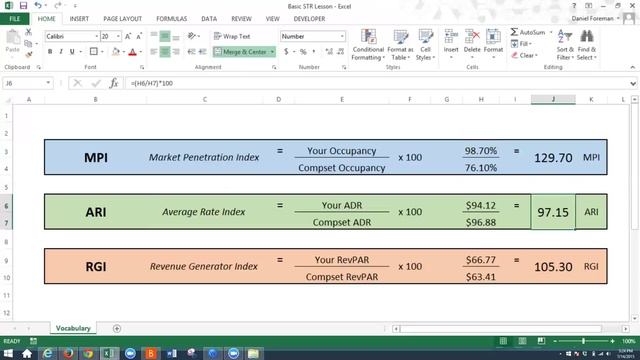Toggle Wrap Text
The height and width of the screenshot is (360, 640).
coord(232,36)
